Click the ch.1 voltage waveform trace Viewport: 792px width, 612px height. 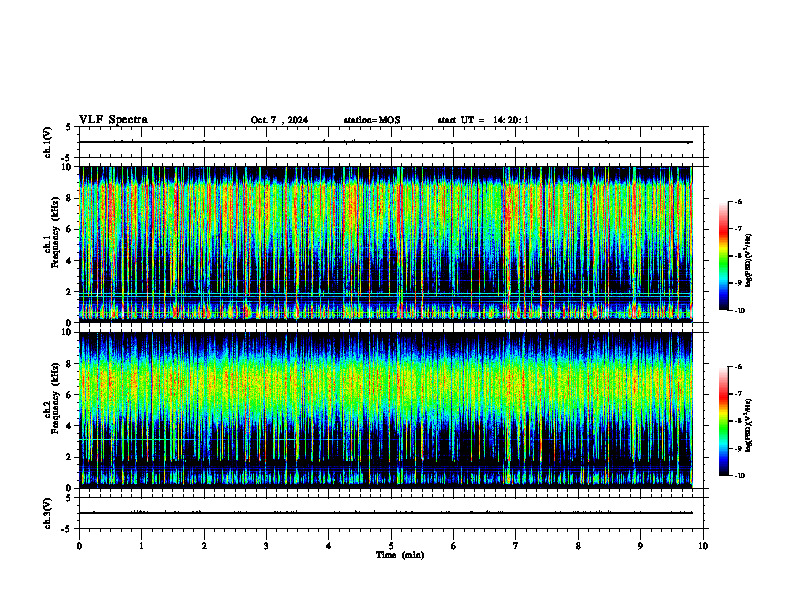(x=386, y=142)
